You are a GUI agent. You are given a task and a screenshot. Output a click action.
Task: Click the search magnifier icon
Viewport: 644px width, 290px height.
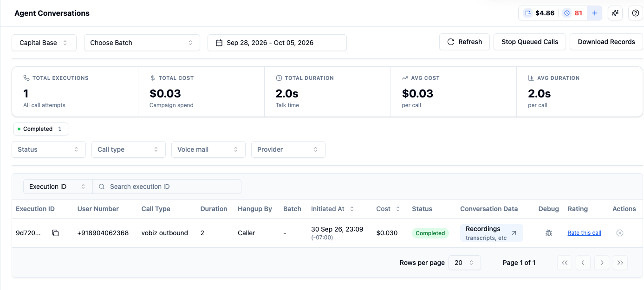click(102, 187)
